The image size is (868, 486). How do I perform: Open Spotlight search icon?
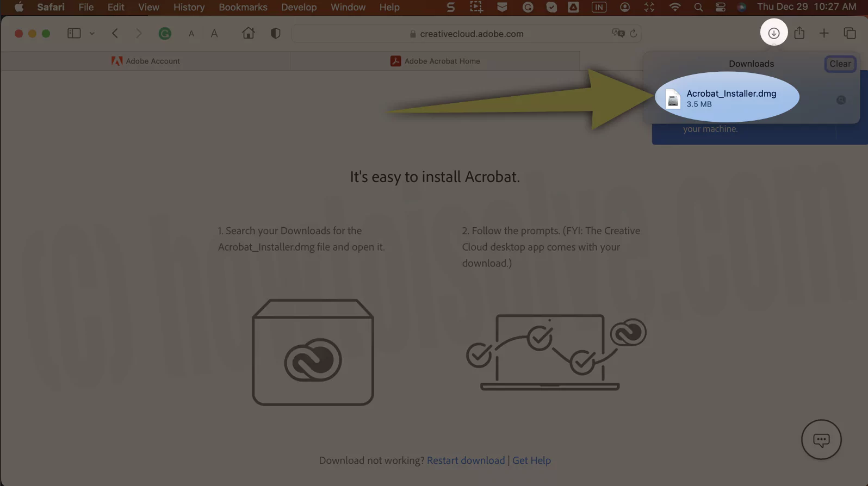point(698,7)
